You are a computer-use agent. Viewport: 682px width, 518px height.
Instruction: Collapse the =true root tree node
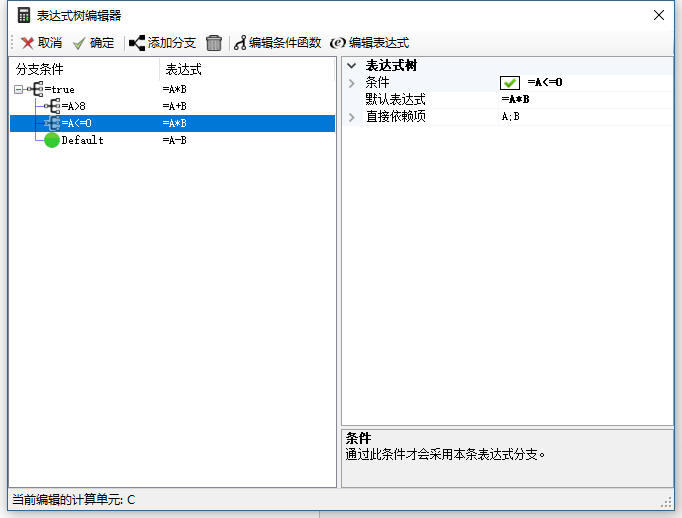tap(19, 89)
